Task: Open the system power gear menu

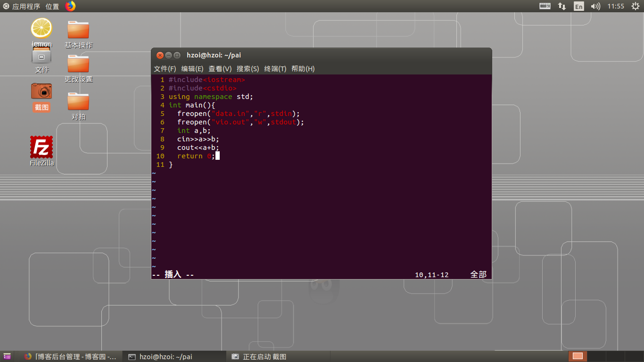Action: (635, 6)
